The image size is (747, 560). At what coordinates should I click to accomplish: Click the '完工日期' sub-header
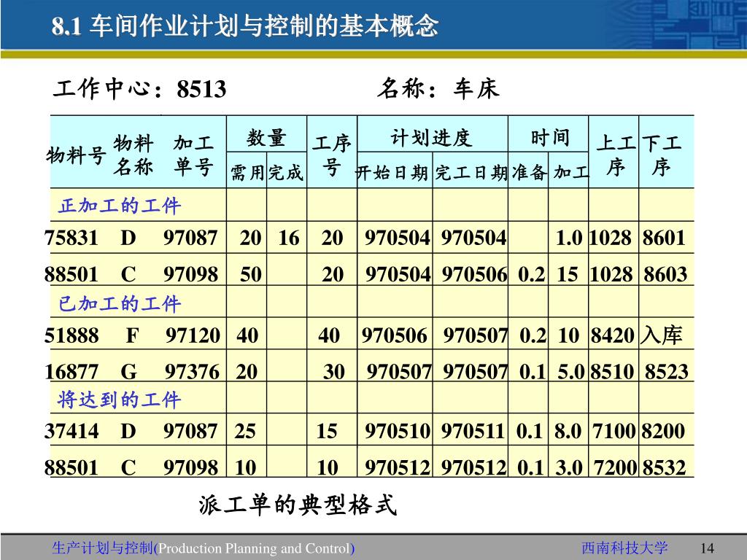coord(471,172)
